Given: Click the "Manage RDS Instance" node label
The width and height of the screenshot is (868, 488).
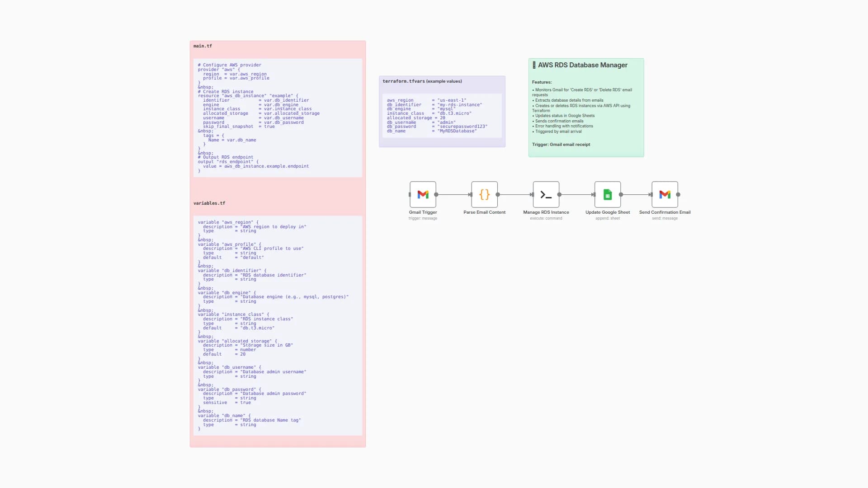Looking at the screenshot, I should 546,212.
